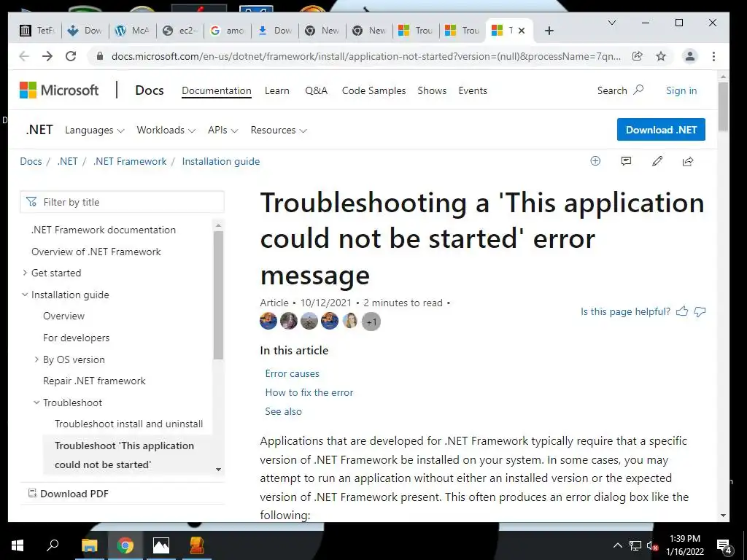Expand the Resources dropdown

coord(279,130)
